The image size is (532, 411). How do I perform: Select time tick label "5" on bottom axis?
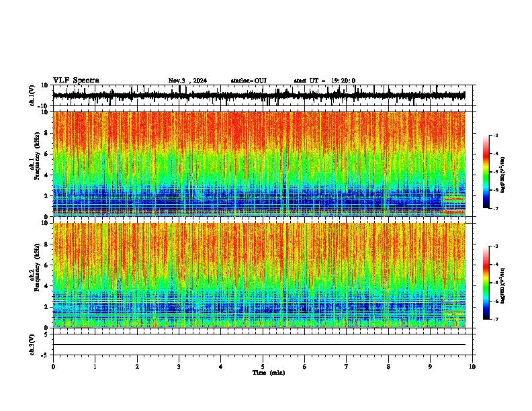coord(263,367)
